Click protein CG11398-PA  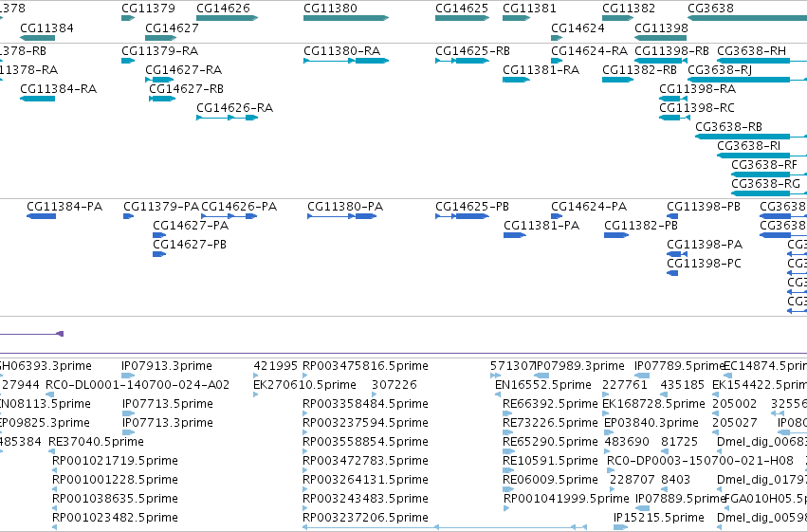tap(706, 245)
